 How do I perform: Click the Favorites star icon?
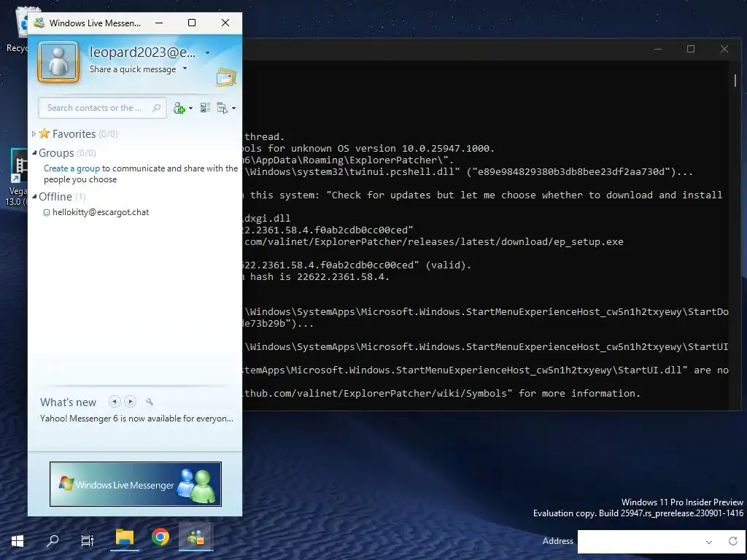(x=44, y=133)
